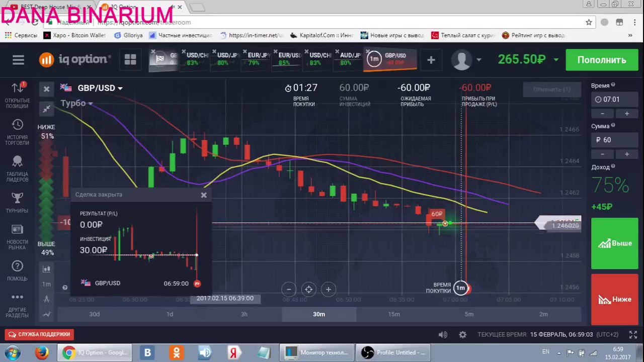Click the 1m purchase time marker
The height and width of the screenshot is (362, 644).
pos(460,288)
